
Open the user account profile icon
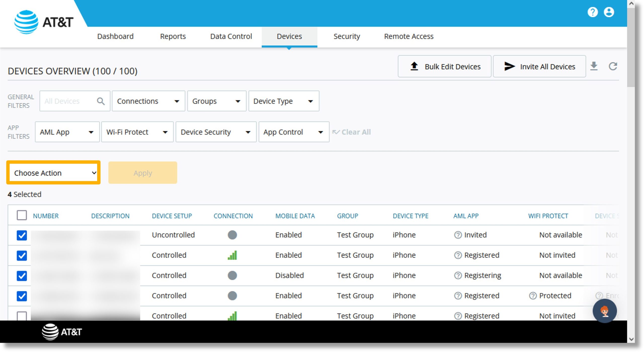pos(609,12)
